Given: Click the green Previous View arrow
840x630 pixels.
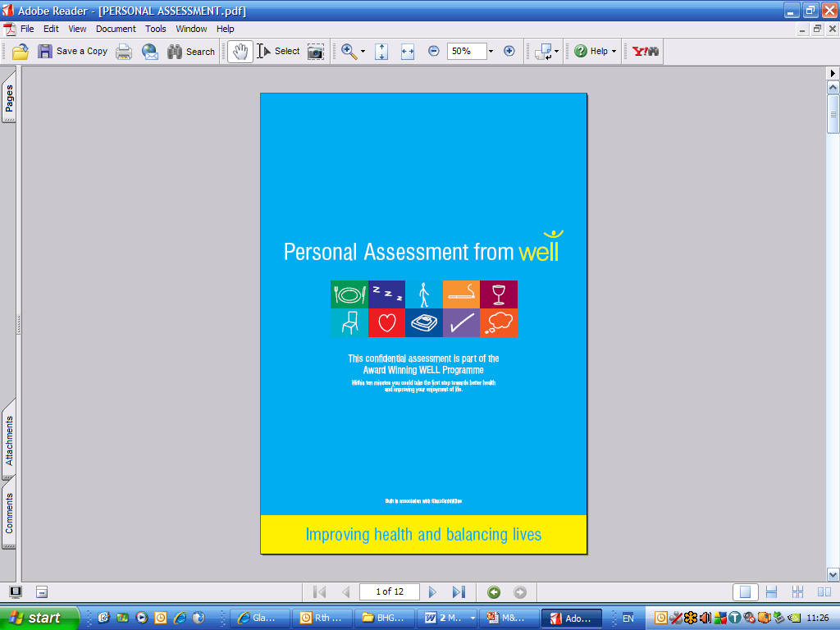Looking at the screenshot, I should [x=494, y=592].
